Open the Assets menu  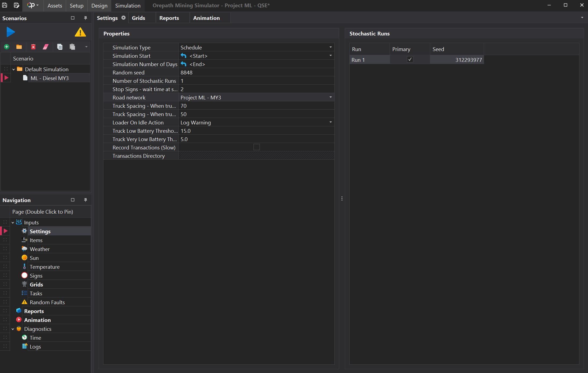55,6
